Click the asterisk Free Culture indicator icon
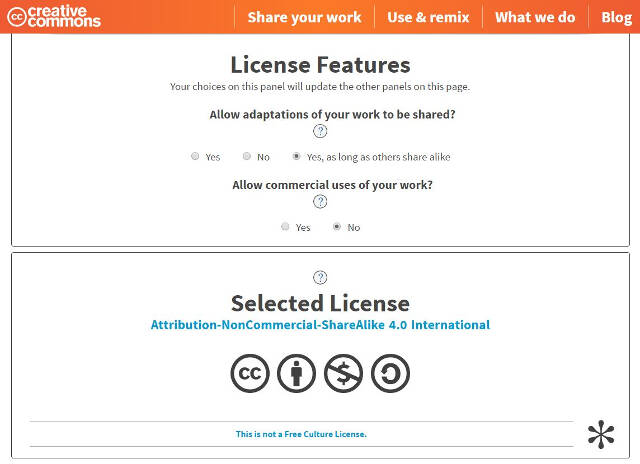Image resolution: width=640 pixels, height=464 pixels. tap(601, 434)
